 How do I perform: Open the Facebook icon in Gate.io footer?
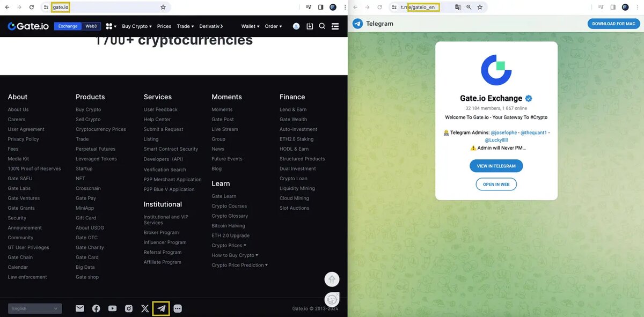96,308
